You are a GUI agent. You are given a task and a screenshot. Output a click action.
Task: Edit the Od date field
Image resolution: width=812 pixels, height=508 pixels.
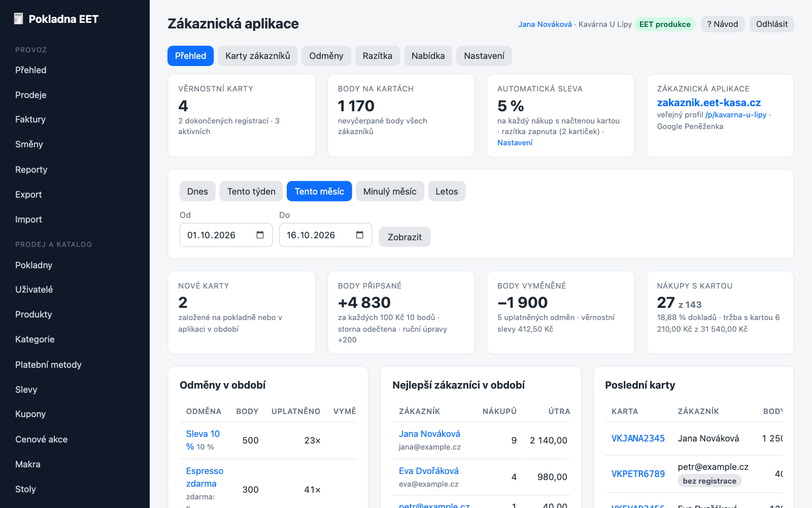coord(226,235)
